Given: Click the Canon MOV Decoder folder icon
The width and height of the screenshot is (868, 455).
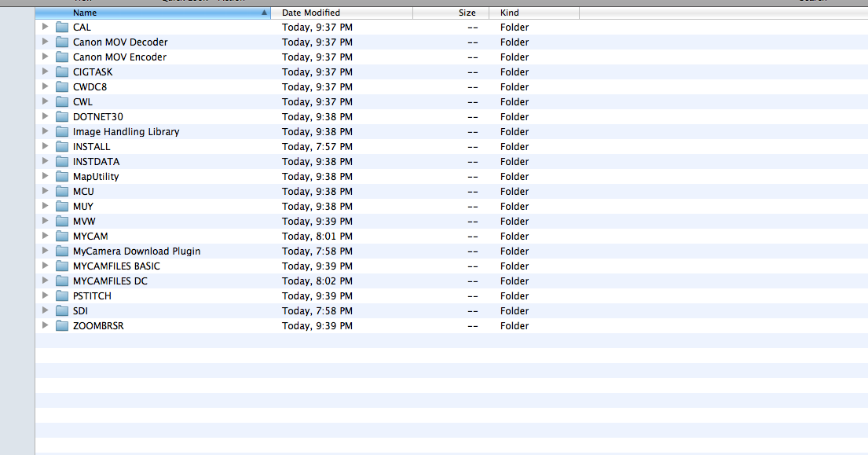Looking at the screenshot, I should click(62, 42).
